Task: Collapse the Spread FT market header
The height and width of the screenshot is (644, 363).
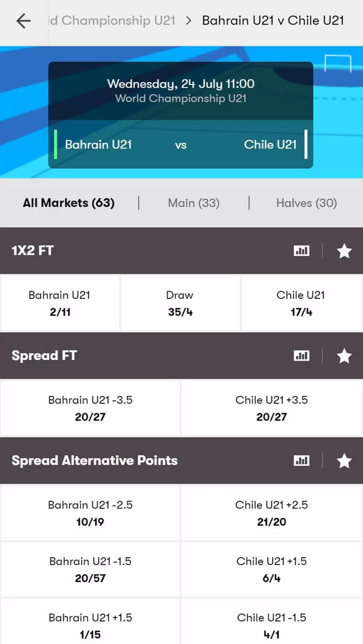Action: (x=146, y=356)
